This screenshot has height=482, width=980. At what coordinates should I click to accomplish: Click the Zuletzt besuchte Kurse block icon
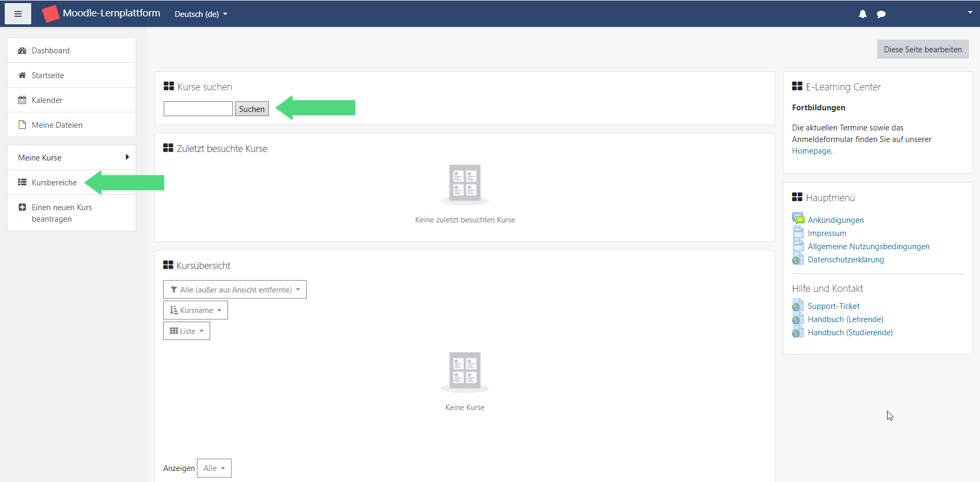pos(168,148)
